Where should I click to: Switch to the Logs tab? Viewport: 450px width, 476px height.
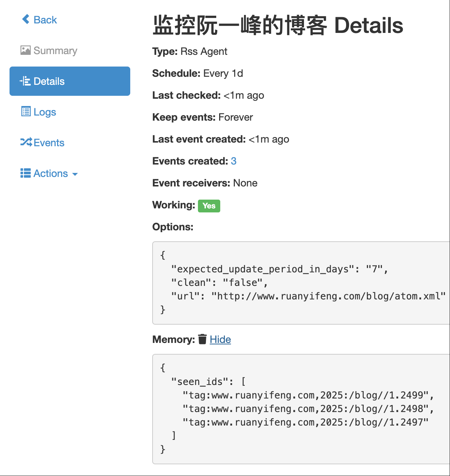[38, 112]
